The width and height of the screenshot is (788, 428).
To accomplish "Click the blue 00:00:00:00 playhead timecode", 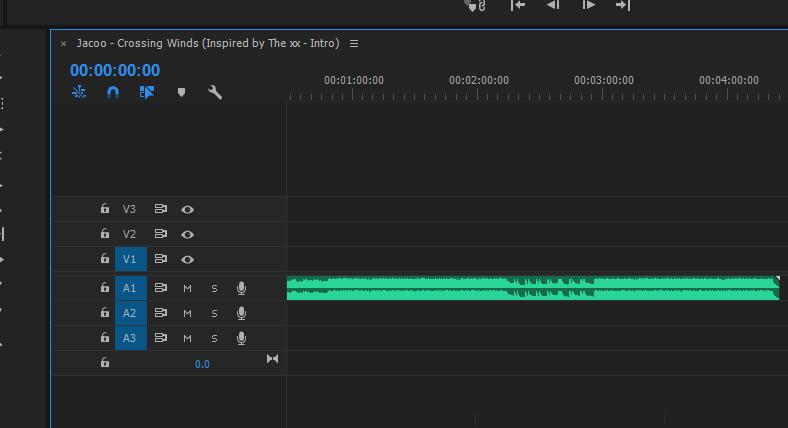I will pos(115,70).
